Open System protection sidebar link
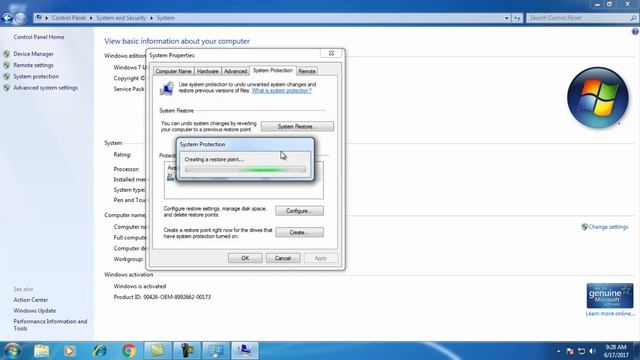 [36, 76]
